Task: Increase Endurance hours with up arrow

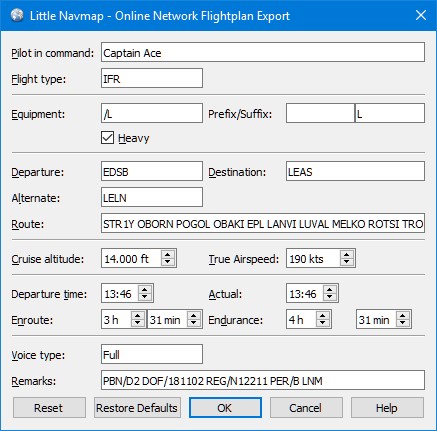Action: [x=323, y=315]
